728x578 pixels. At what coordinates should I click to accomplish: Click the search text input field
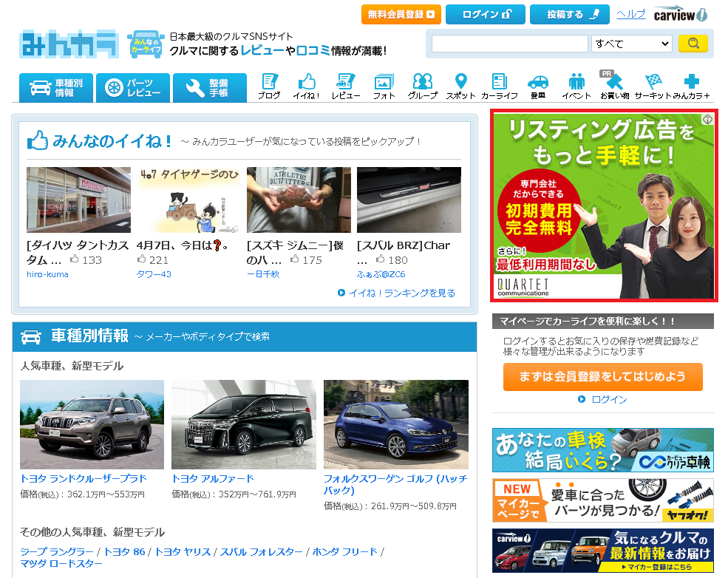tap(510, 44)
